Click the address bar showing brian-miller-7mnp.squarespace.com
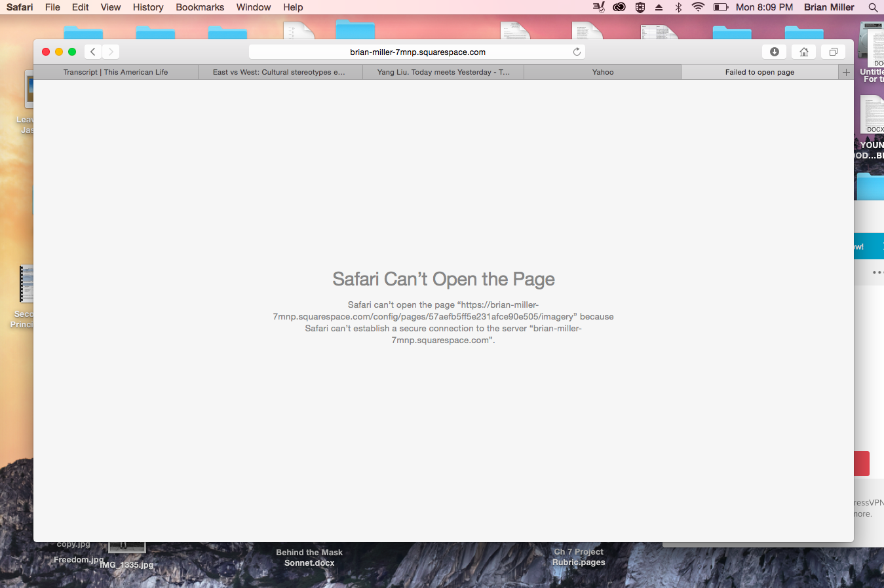Screen dimensions: 884x588 417,52
